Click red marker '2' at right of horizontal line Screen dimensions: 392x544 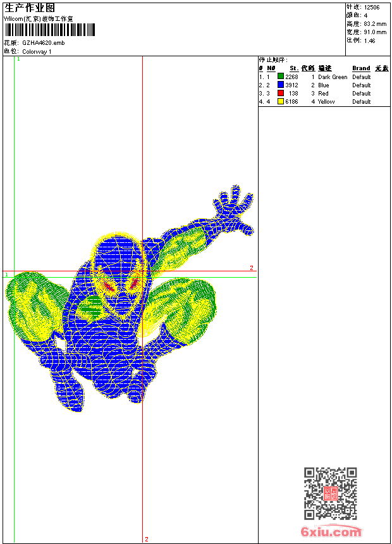click(252, 268)
